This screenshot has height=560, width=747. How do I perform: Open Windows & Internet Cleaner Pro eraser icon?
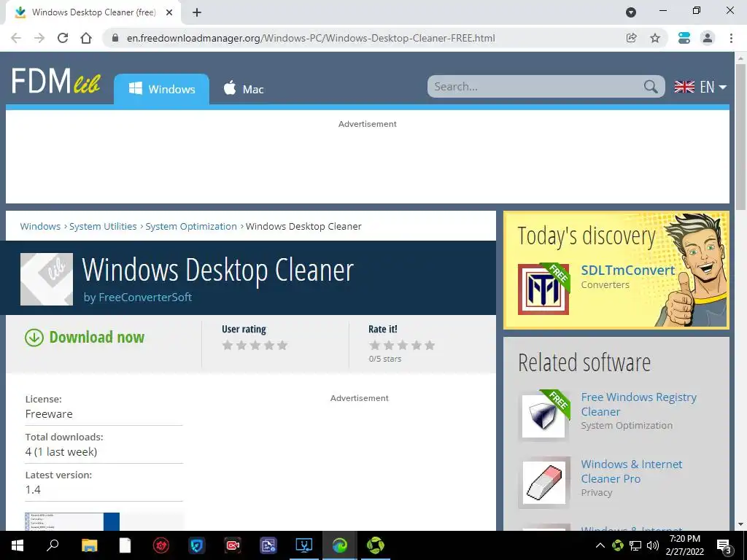coord(544,483)
